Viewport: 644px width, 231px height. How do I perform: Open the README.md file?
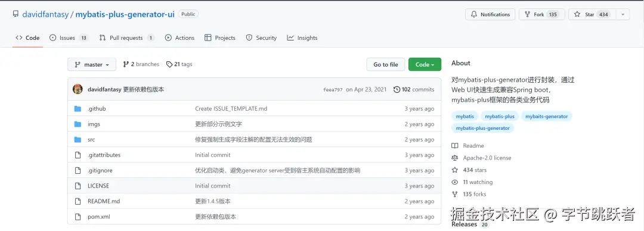click(x=104, y=201)
